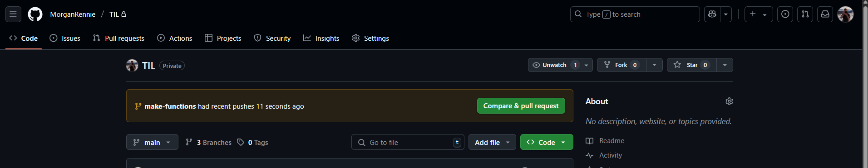
Task: Toggle Unwatch for the TIL repository
Action: [x=554, y=65]
